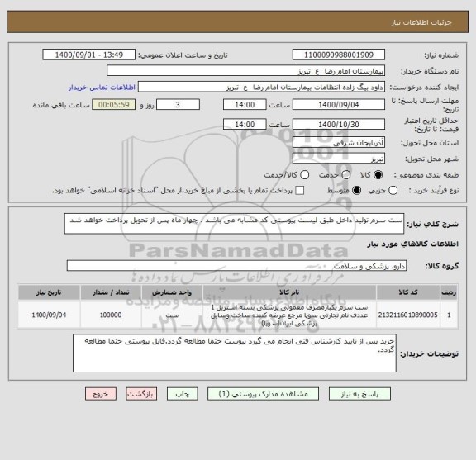
Task: Click the چاپ print button
Action: click(182, 394)
